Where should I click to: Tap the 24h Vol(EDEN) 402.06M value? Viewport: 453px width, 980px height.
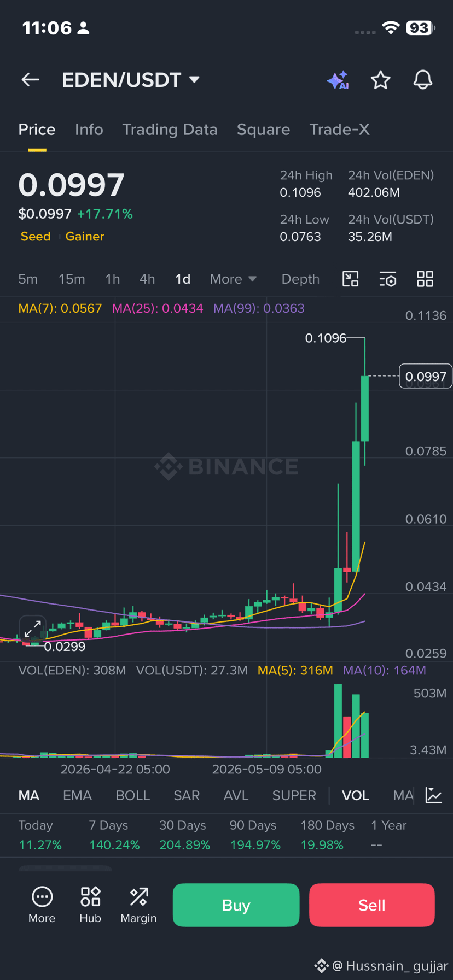coord(374,193)
